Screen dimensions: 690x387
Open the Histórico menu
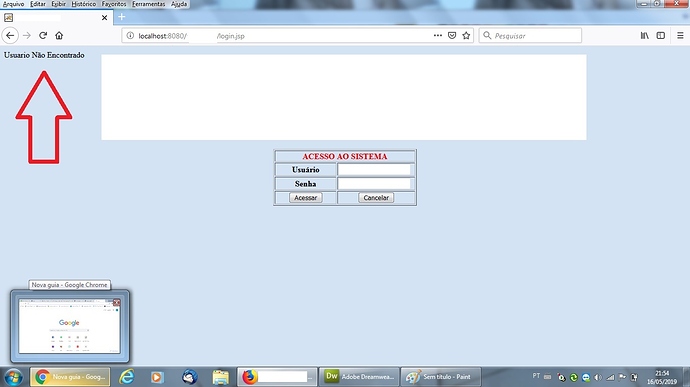(84, 4)
